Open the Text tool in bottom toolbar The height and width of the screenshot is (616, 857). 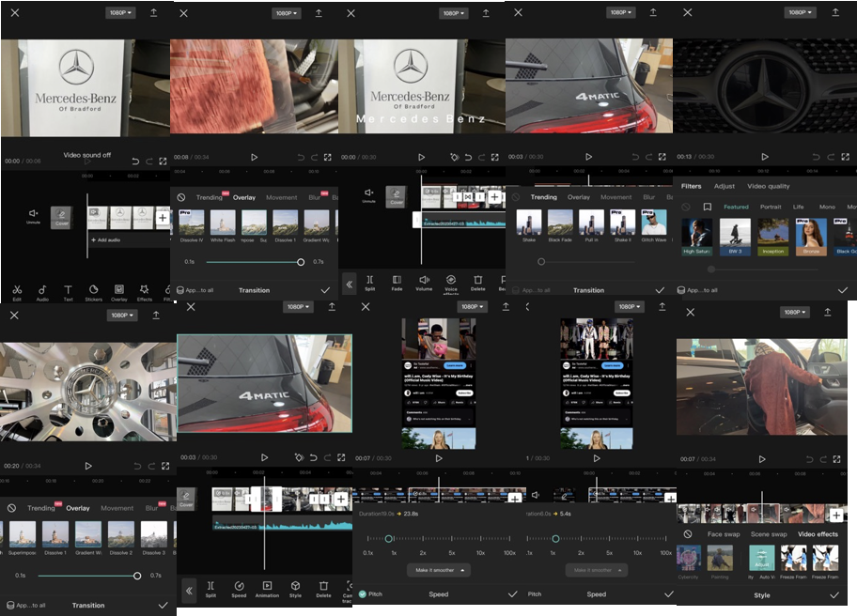pos(68,292)
